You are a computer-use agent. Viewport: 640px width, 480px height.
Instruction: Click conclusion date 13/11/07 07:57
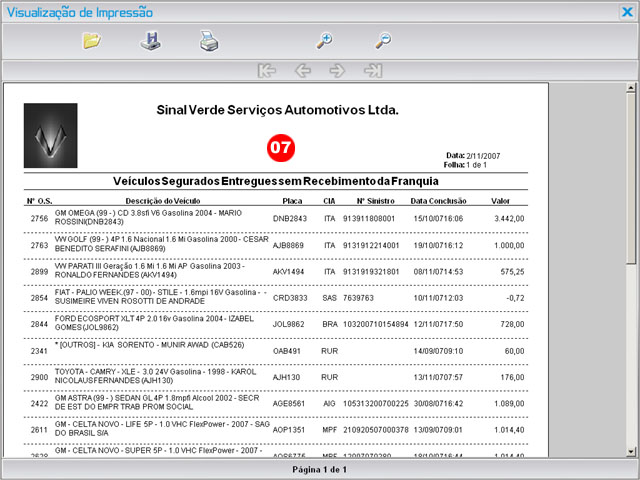438,377
